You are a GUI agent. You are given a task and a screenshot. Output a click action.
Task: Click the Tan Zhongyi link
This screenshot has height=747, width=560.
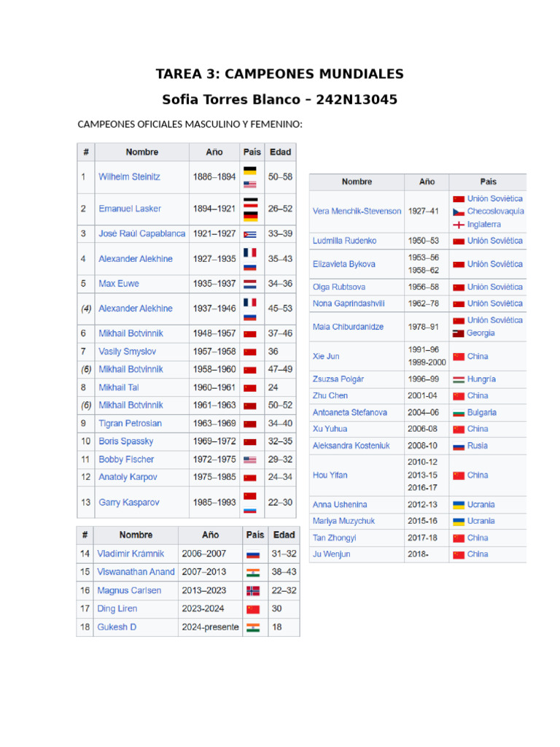(x=334, y=538)
